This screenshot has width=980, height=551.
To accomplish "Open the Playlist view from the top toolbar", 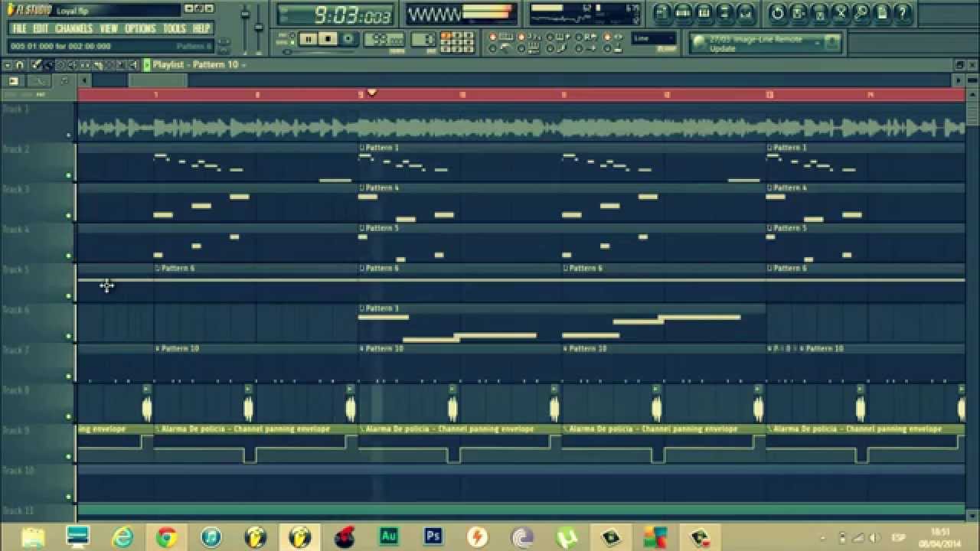I will [663, 13].
